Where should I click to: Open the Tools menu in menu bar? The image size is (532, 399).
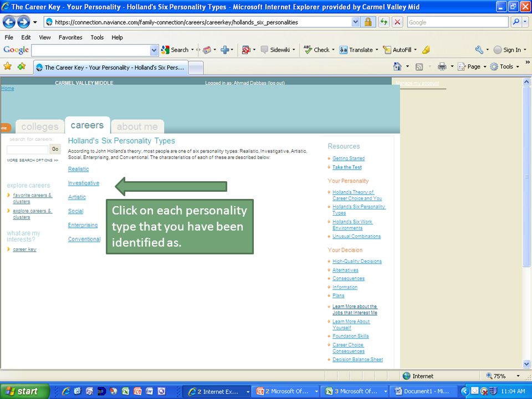pyautogui.click(x=97, y=37)
